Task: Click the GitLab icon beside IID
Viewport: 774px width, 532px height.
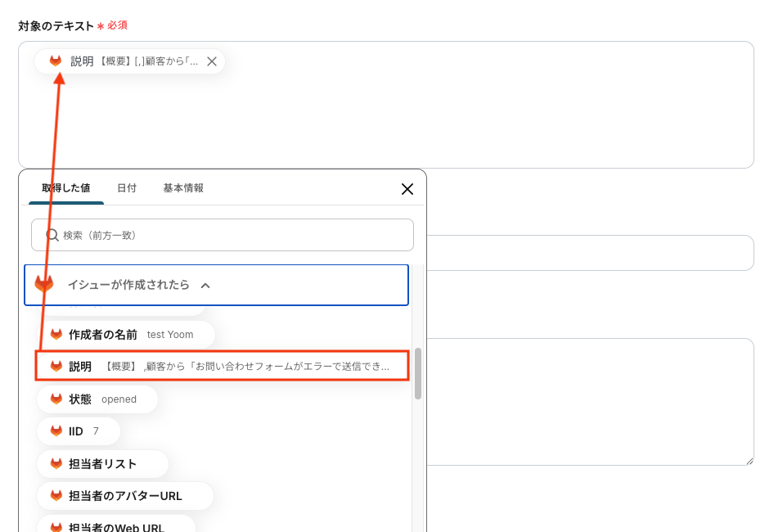Action: coord(56,431)
